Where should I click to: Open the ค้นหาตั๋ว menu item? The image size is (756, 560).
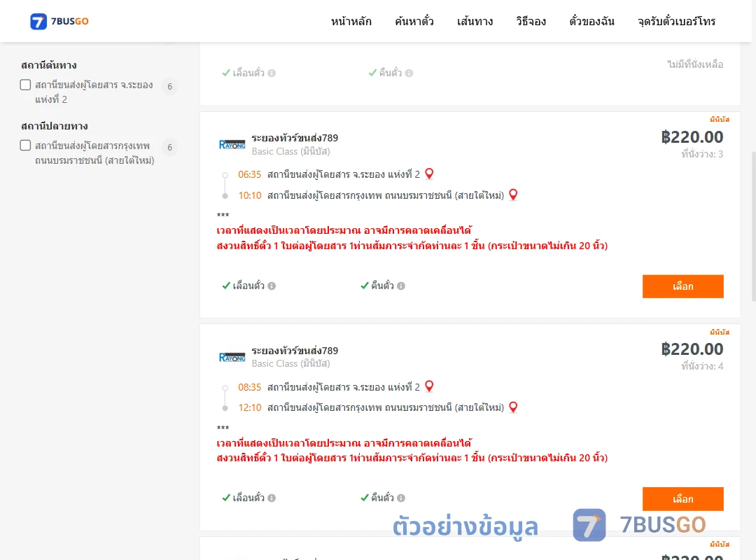click(x=414, y=21)
